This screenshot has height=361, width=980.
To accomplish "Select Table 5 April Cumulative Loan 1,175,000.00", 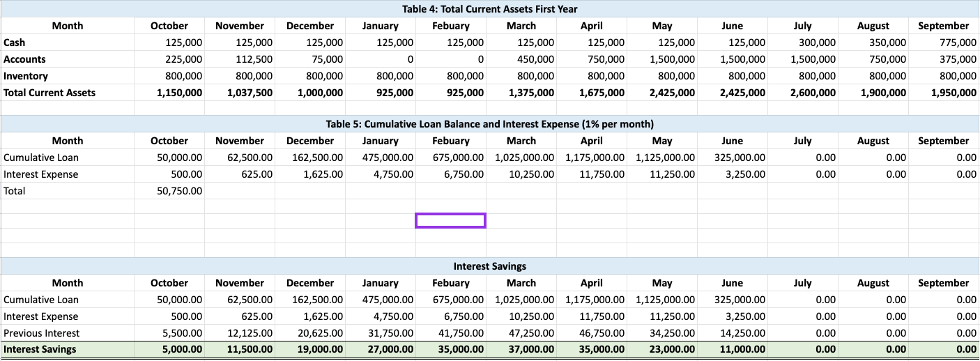I will tap(595, 158).
